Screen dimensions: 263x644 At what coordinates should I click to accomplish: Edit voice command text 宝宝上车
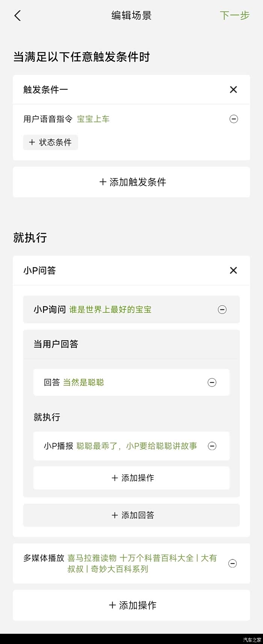[93, 119]
